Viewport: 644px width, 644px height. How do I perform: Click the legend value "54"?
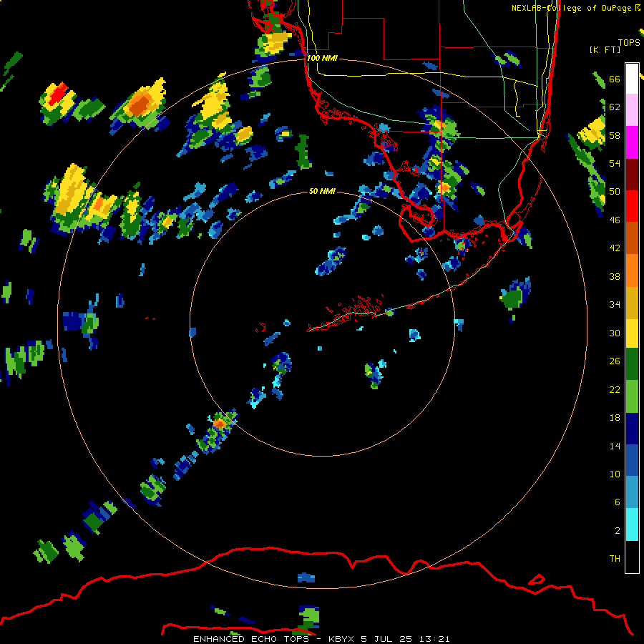pyautogui.click(x=615, y=163)
